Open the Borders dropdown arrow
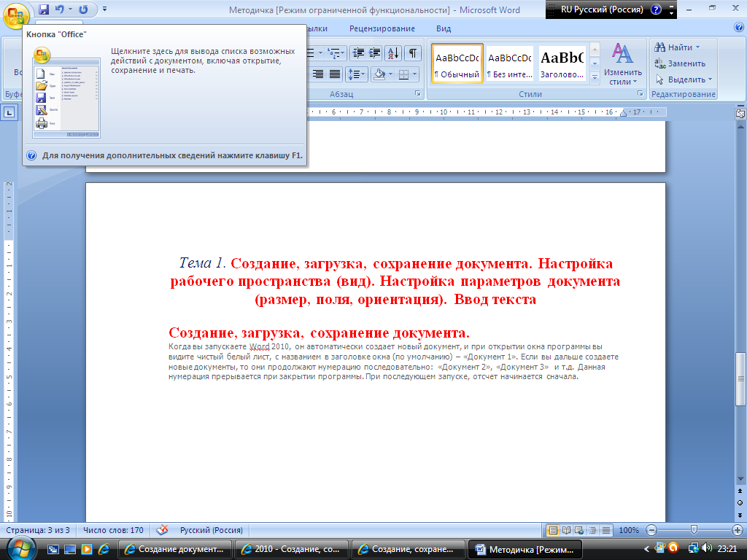Image resolution: width=747 pixels, height=560 pixels. 415,74
